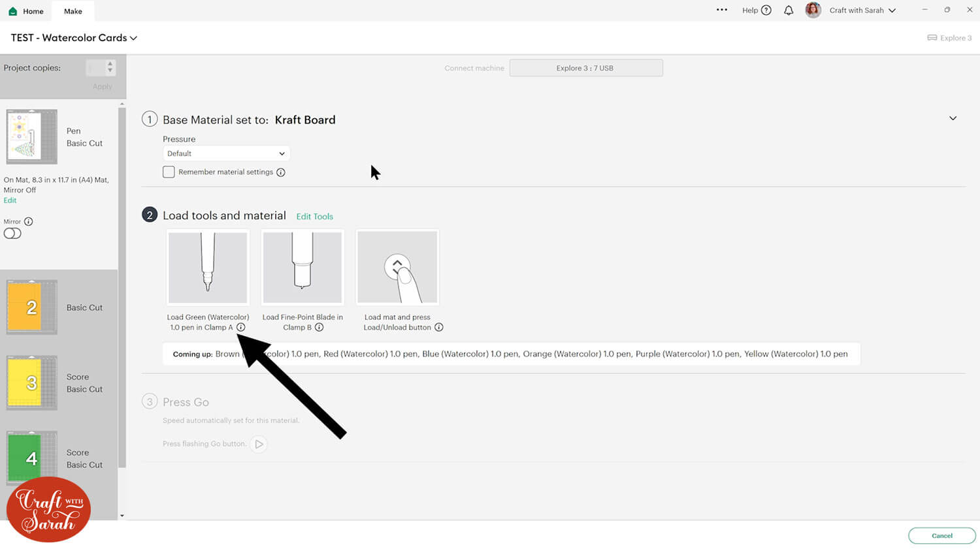Viewport: 980px width, 549px height.
Task: Click the Edit Tools link
Action: click(315, 217)
